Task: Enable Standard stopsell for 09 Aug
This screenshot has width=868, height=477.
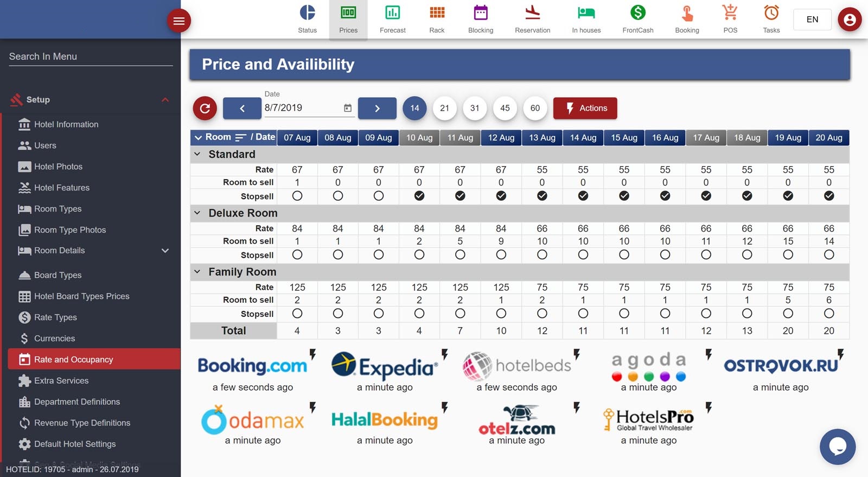Action: click(379, 196)
